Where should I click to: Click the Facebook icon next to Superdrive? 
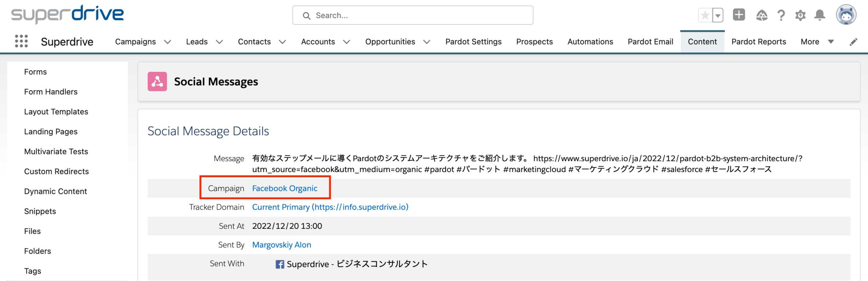[280, 264]
